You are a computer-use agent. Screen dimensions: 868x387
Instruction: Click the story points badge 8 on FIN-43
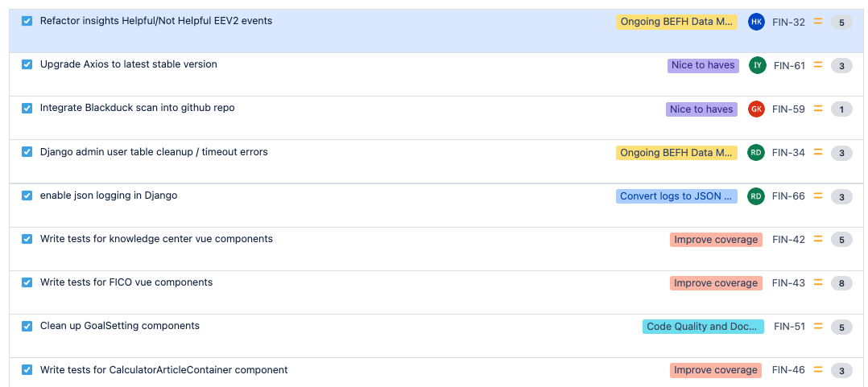point(841,284)
